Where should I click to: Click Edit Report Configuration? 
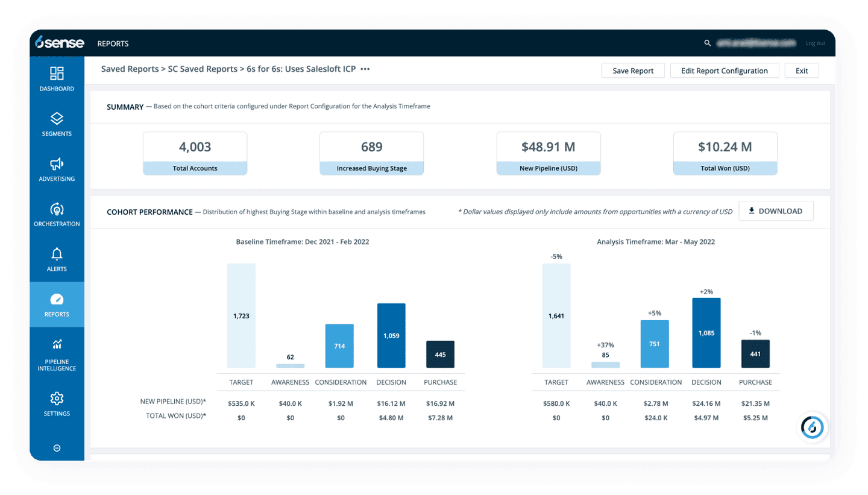click(724, 71)
